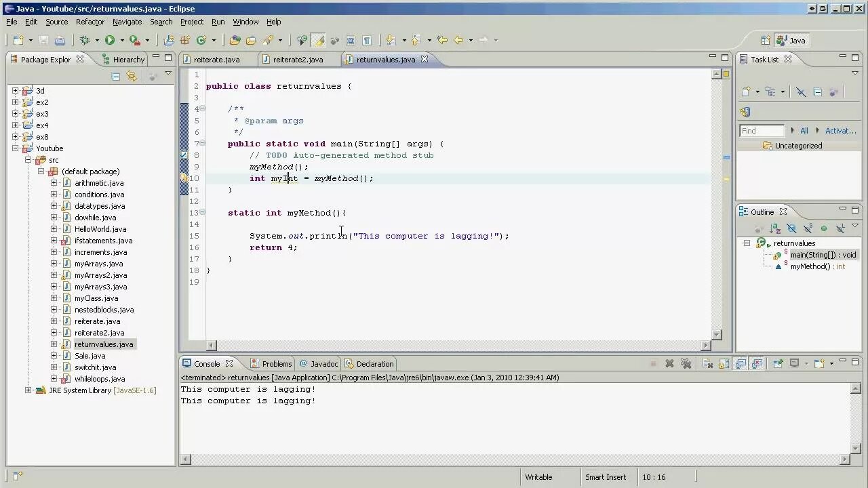Viewport: 868px width, 488px height.
Task: Click the Open Type icon
Action: click(235, 41)
